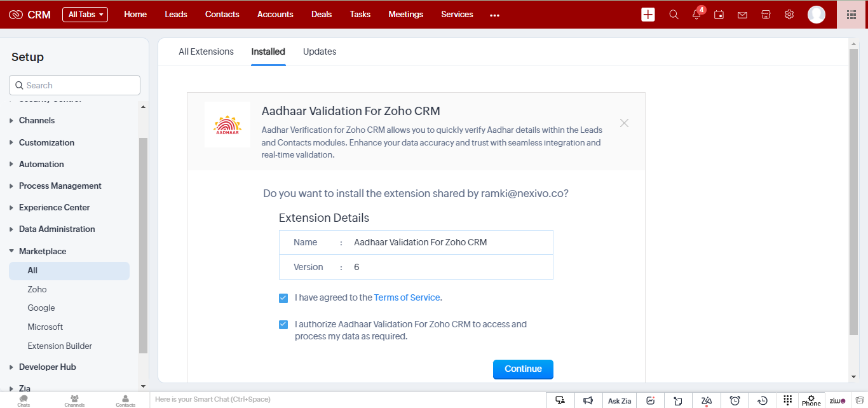
Task: Open the dial pad icon in bottom bar
Action: coord(788,400)
